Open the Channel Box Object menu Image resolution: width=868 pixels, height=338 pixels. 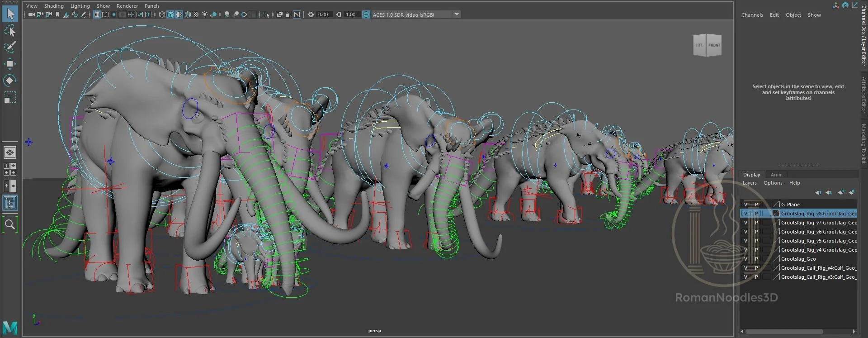(793, 15)
